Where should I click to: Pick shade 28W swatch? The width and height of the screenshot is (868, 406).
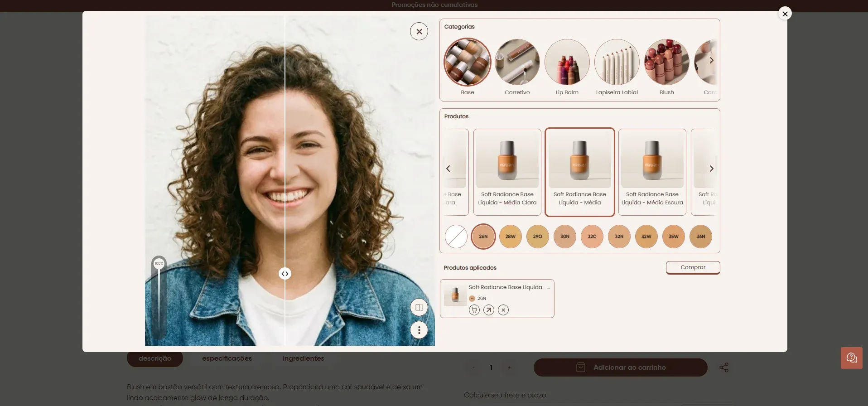(511, 237)
